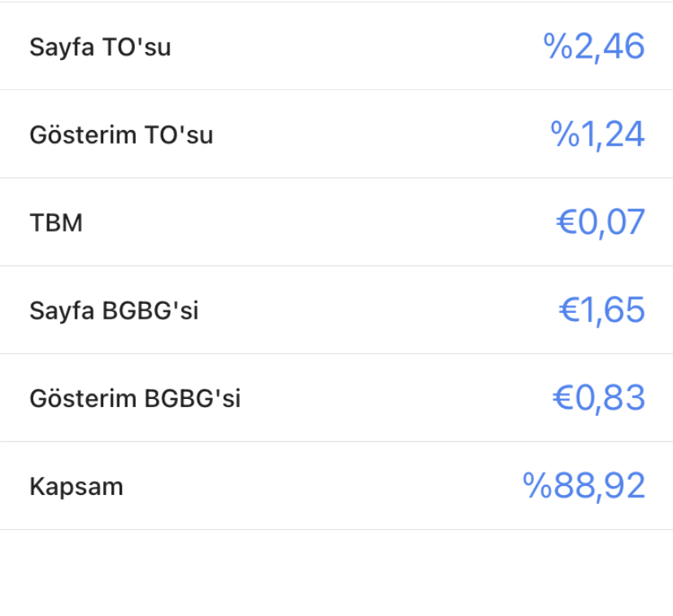Click the percent sign before 2,46
The width and height of the screenshot is (673, 616).
[558, 46]
